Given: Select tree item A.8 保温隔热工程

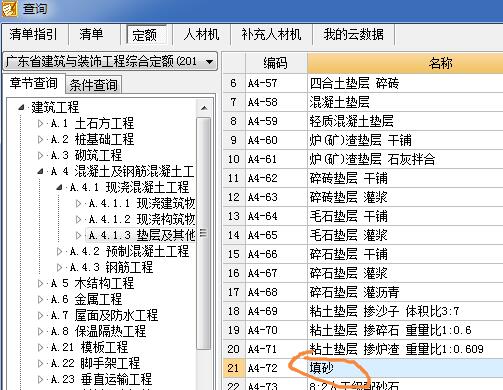Looking at the screenshot, I should click(98, 331).
